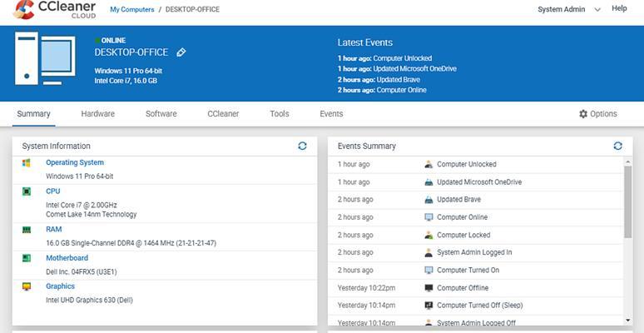This screenshot has width=644, height=333.
Task: Open the Help link
Action: pyautogui.click(x=619, y=8)
